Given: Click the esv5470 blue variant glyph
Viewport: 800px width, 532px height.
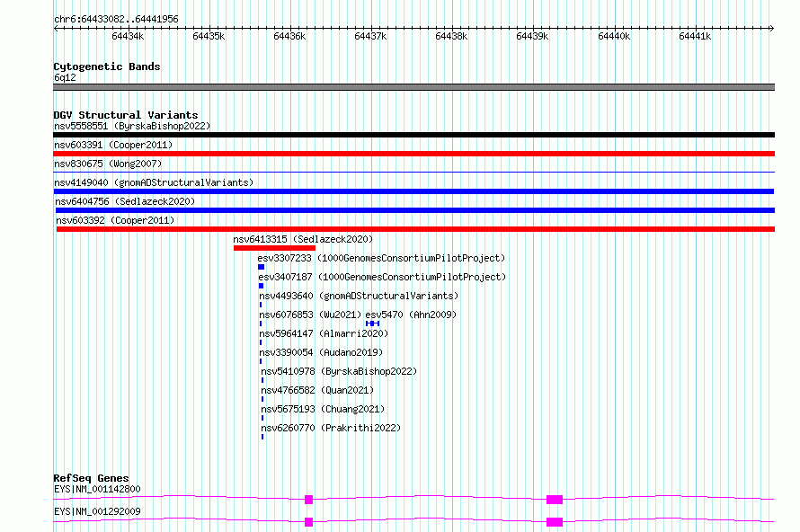Looking at the screenshot, I should click(372, 324).
